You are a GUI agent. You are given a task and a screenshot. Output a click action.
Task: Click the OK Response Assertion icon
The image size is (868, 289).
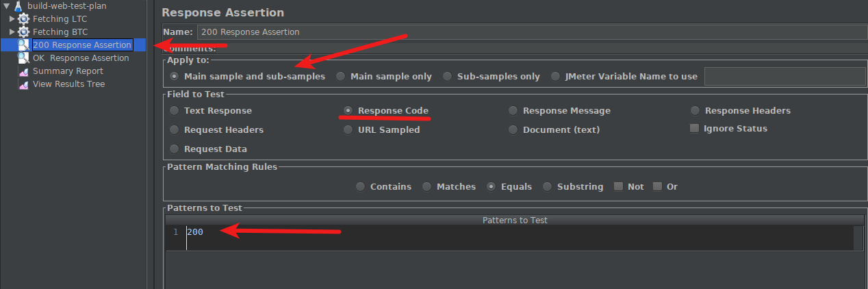pos(23,58)
